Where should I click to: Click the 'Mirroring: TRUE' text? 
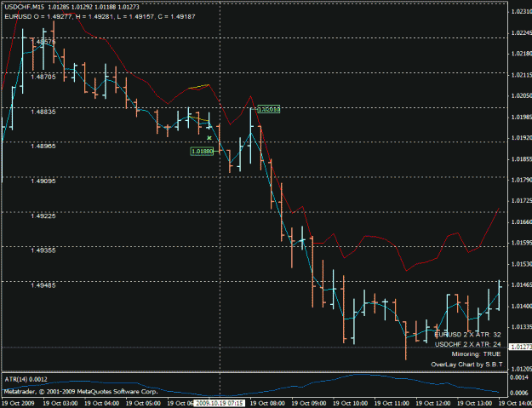click(476, 354)
